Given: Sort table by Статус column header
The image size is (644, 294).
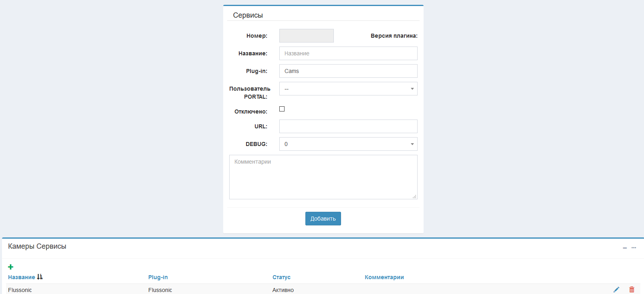Looking at the screenshot, I should click(281, 277).
